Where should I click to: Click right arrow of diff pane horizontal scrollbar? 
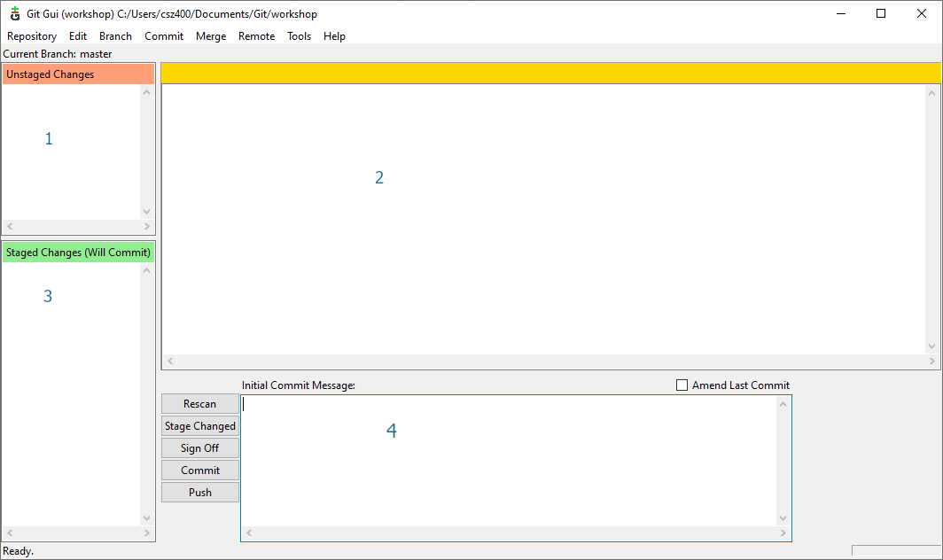click(x=931, y=362)
